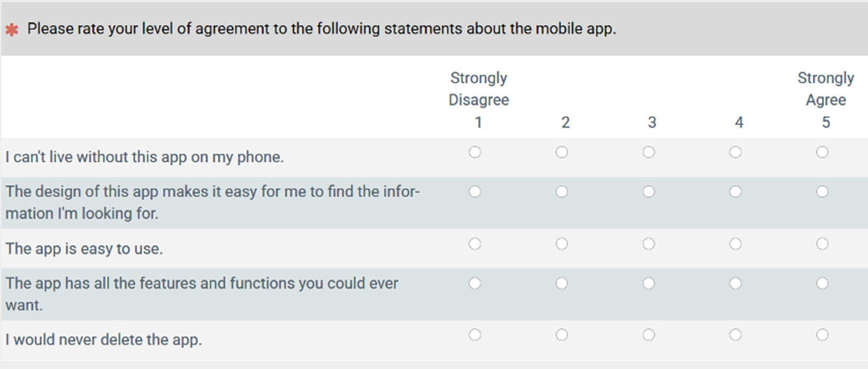Image resolution: width=868 pixels, height=369 pixels.
Task: Rate "I would never delete the app" as 2
Action: point(562,335)
